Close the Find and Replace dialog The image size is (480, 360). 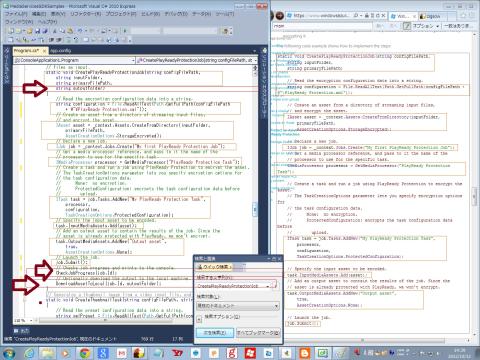279,258
